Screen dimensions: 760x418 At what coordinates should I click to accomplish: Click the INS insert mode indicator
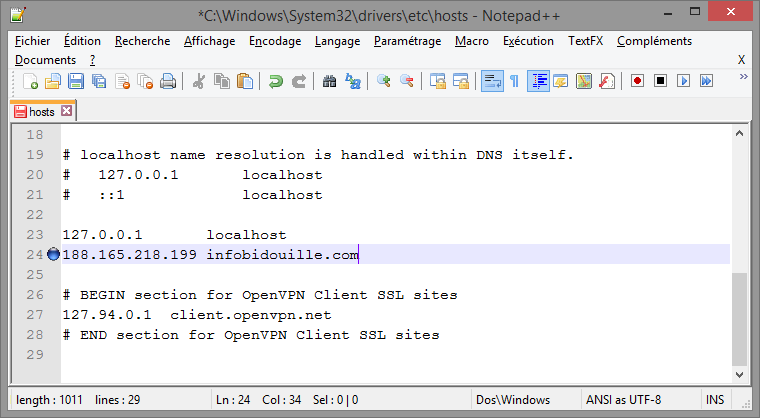tap(715, 400)
